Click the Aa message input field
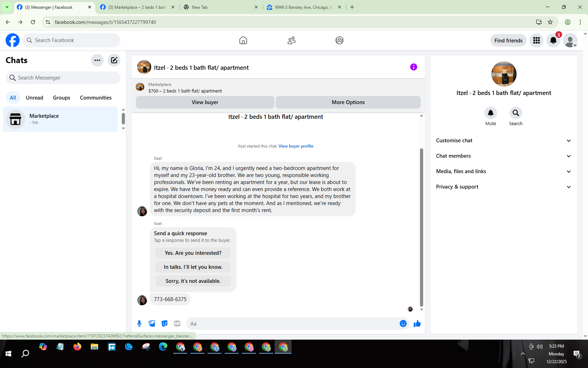The height and width of the screenshot is (368, 588). point(292,323)
